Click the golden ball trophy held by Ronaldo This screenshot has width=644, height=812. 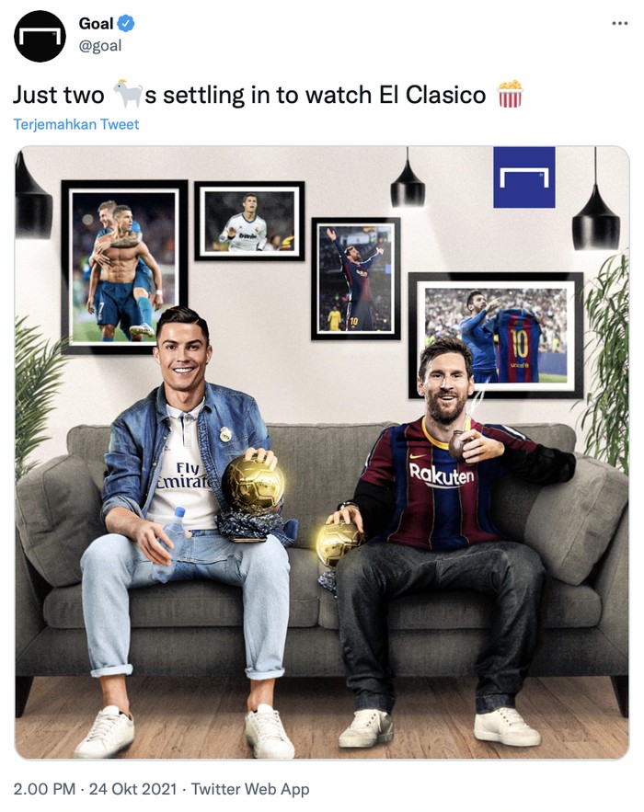click(x=252, y=485)
